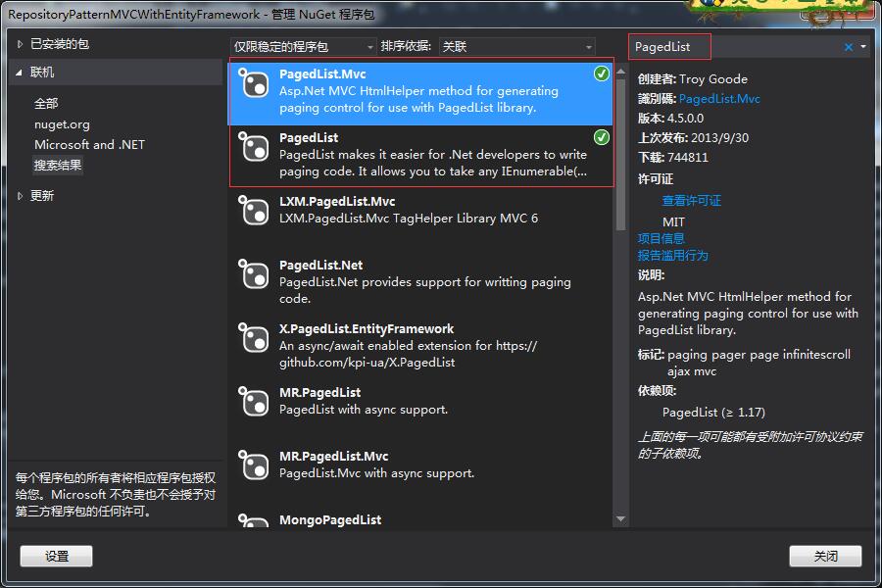The image size is (882, 588).
Task: Click the 联机 category label
Action: pyautogui.click(x=42, y=72)
